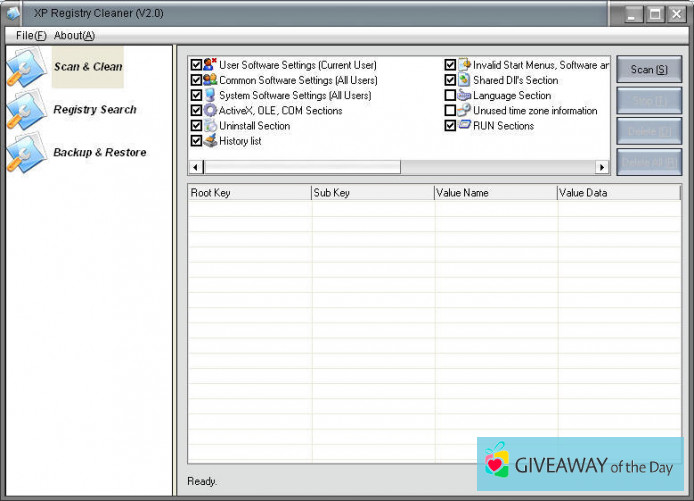Viewport: 694px width, 501px height.
Task: Enable the Language Section checkbox
Action: (x=450, y=96)
